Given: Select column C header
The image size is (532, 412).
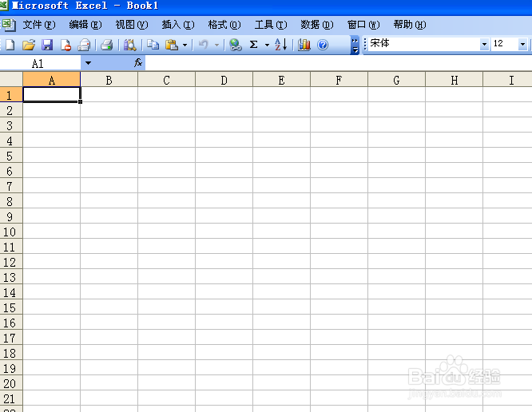Looking at the screenshot, I should (x=166, y=80).
